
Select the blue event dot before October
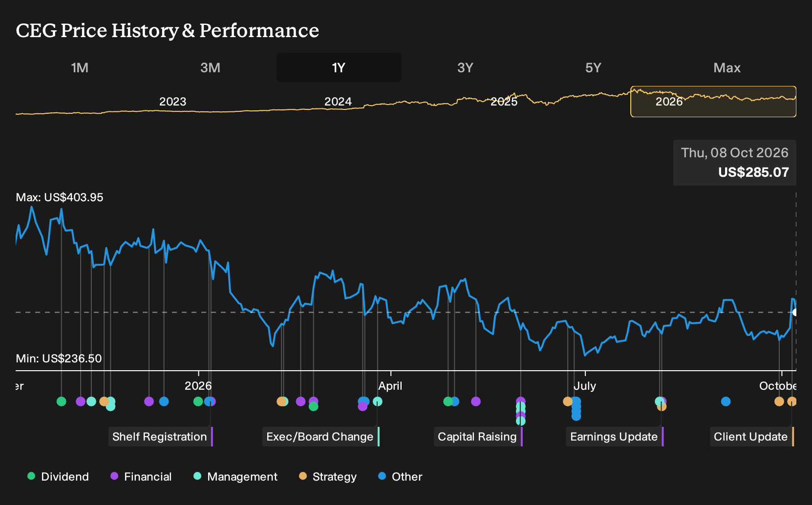(726, 401)
